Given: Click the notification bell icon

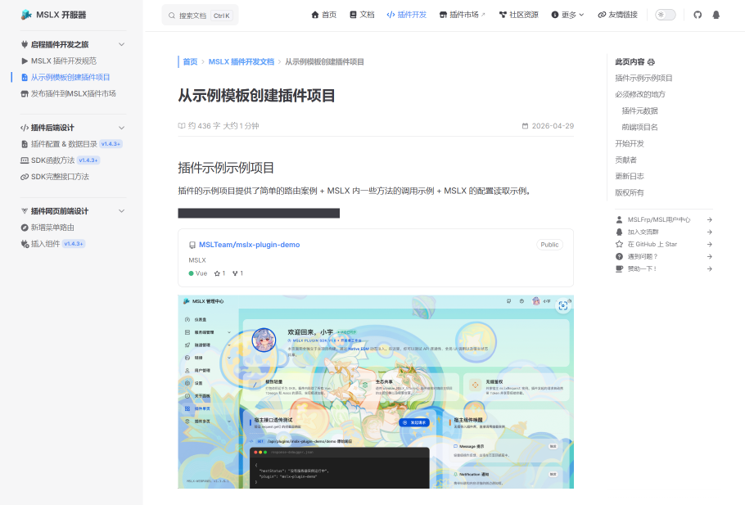Looking at the screenshot, I should click(x=716, y=15).
